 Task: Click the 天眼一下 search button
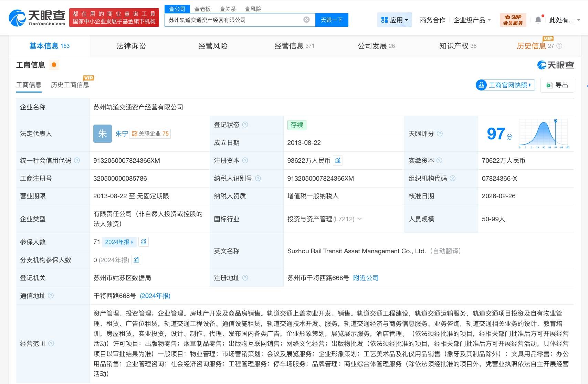click(x=332, y=20)
